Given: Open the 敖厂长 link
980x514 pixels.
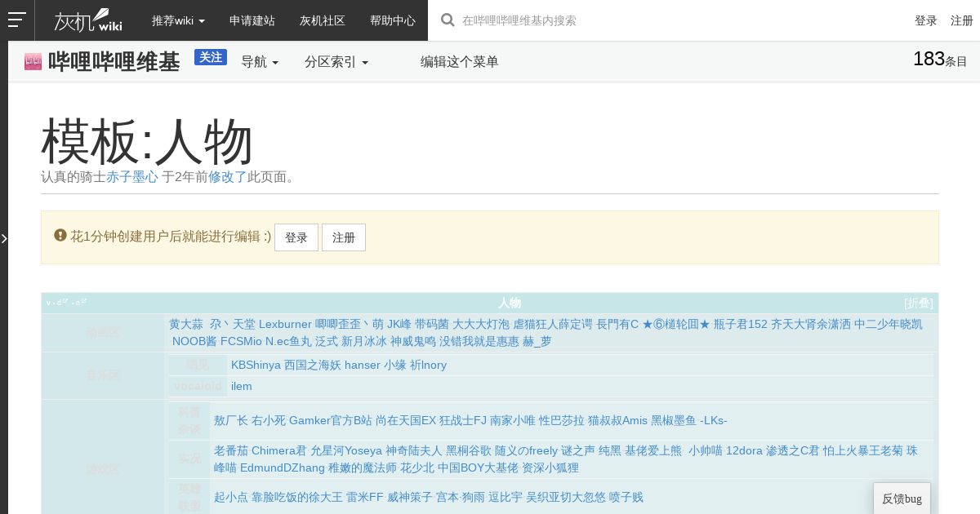Looking at the screenshot, I should [231, 420].
